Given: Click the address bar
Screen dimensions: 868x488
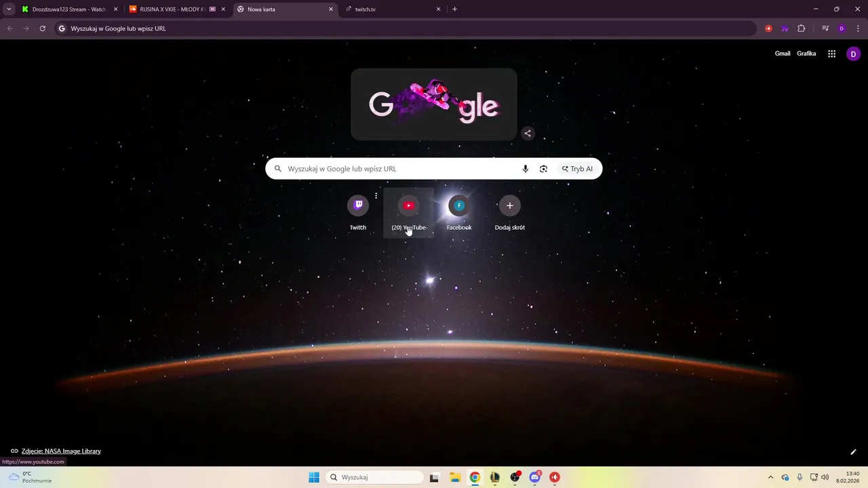Looking at the screenshot, I should [x=407, y=28].
